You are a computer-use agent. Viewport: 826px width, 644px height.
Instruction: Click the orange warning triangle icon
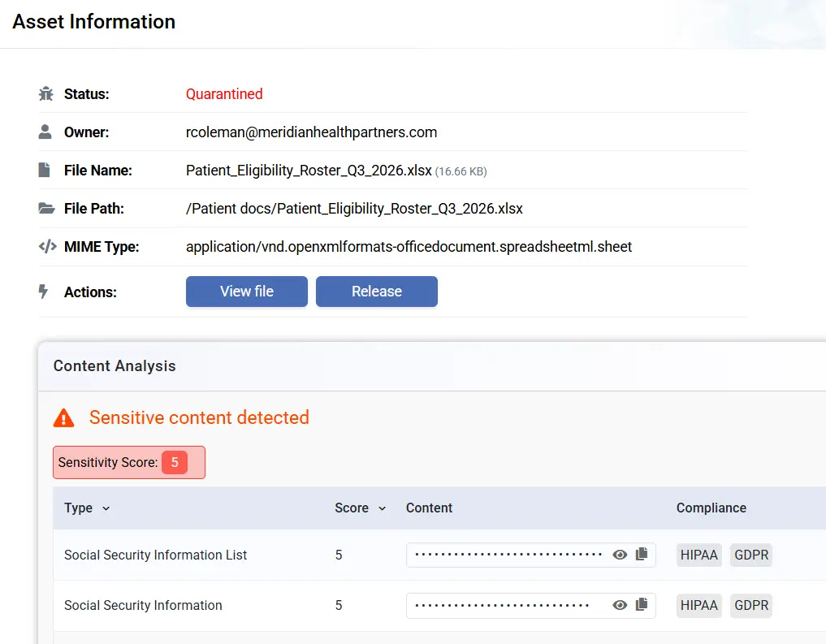pyautogui.click(x=63, y=418)
